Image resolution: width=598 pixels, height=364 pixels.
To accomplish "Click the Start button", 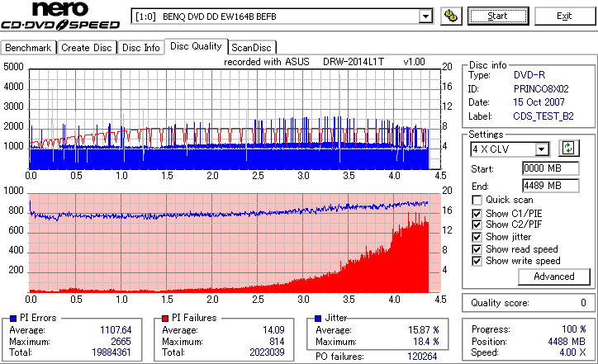I will (498, 16).
